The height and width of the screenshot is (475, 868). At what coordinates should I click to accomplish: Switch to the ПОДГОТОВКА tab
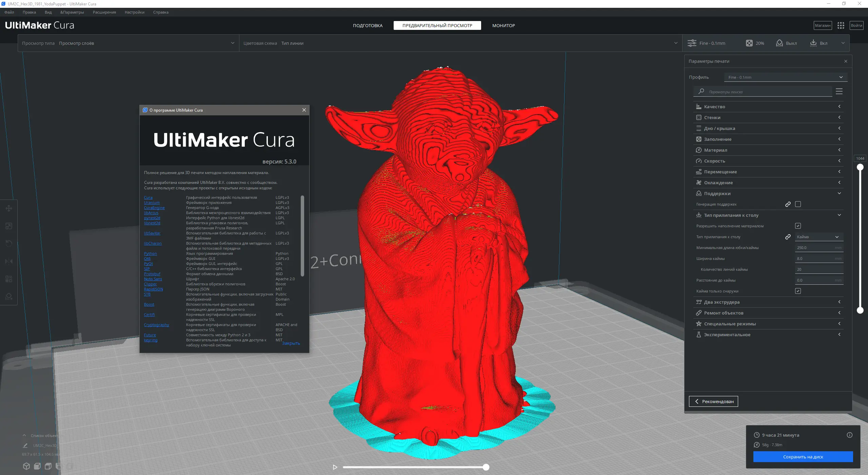(x=368, y=25)
